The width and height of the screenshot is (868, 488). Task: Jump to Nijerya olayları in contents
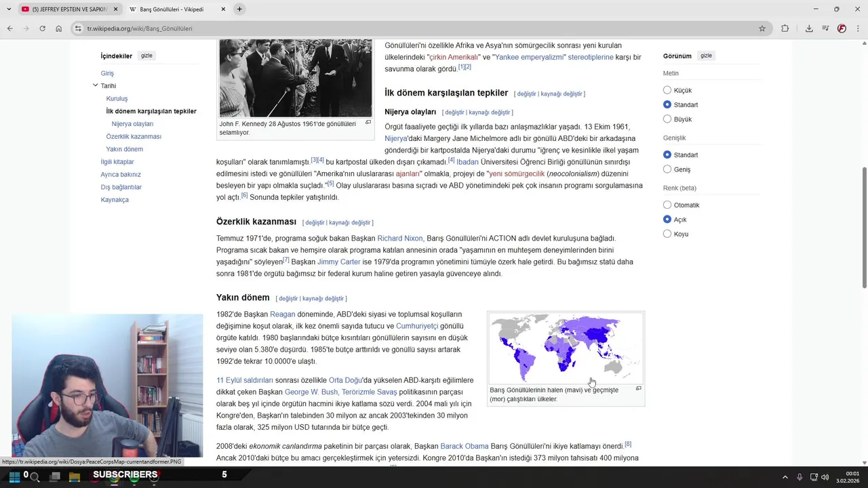[x=132, y=124]
